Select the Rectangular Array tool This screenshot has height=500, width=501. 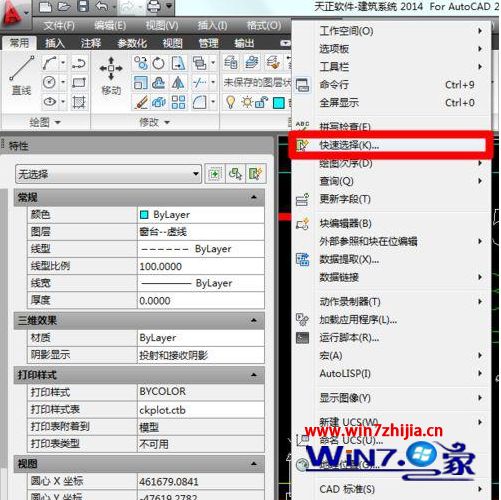pos(178,102)
